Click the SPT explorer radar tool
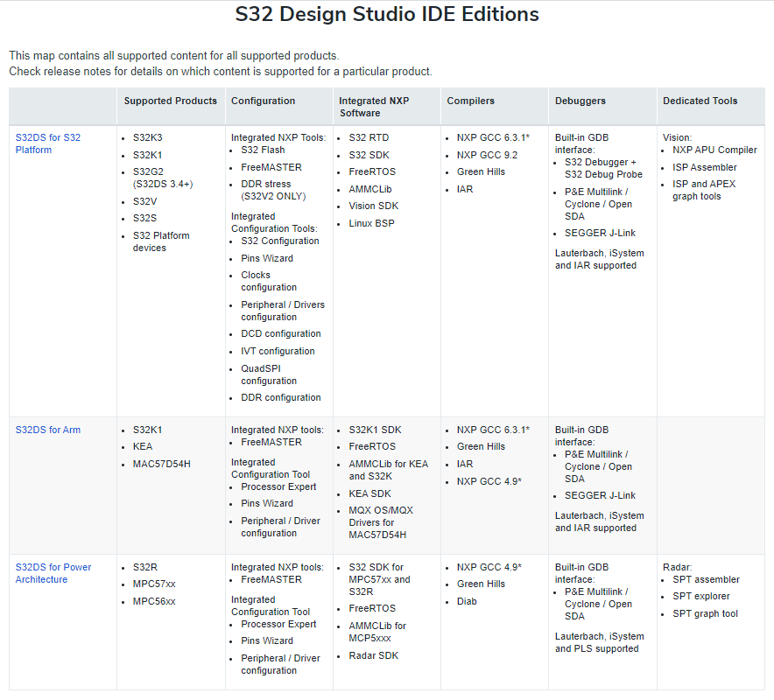 click(x=700, y=596)
